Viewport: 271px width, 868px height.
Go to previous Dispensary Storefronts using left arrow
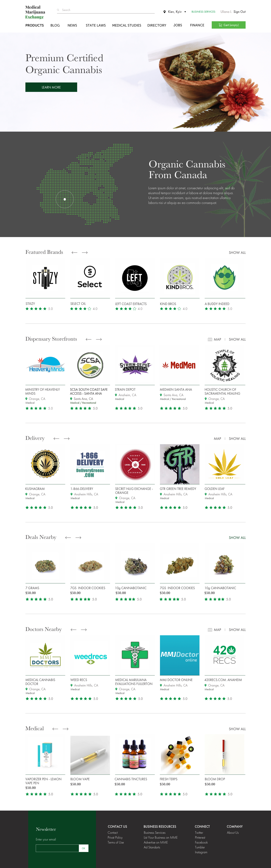click(88, 339)
